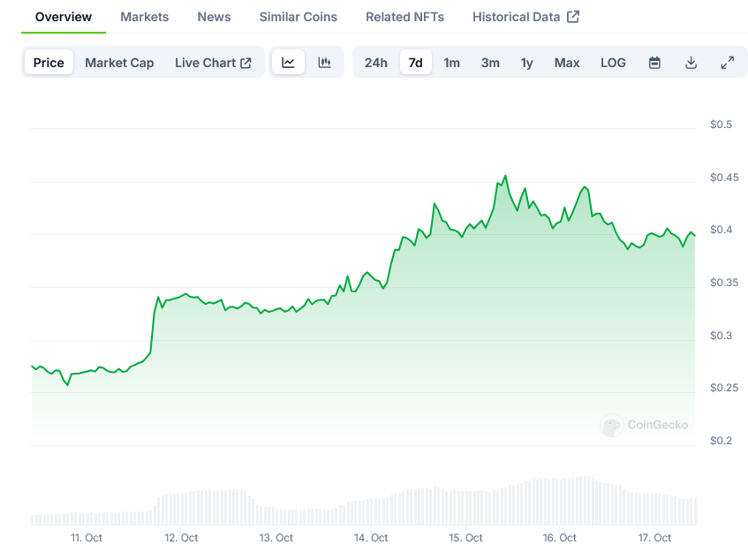
Task: Select the Overview tab
Action: click(64, 17)
